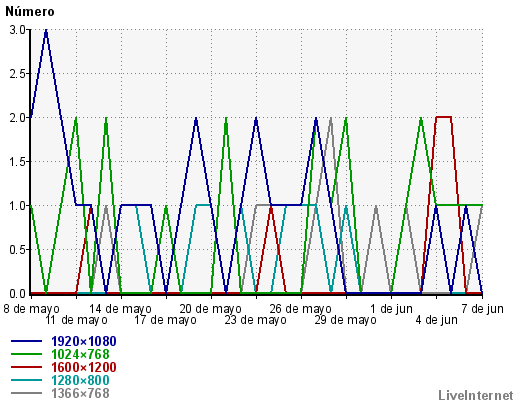Image resolution: width=520 pixels, height=405 pixels.
Task: Click the teal 1280×800 legend line swatch
Action: click(x=26, y=380)
